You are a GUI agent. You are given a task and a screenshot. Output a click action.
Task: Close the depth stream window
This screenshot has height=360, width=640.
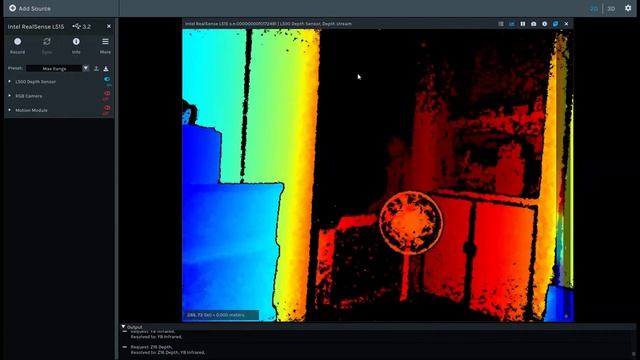click(x=566, y=24)
